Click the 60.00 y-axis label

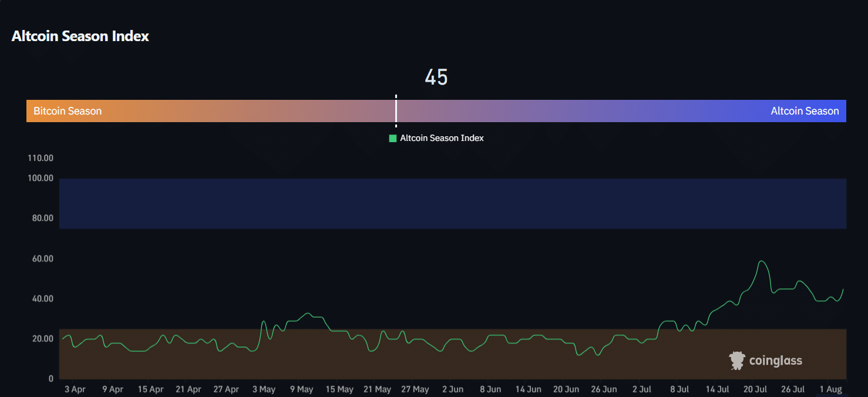(41, 258)
